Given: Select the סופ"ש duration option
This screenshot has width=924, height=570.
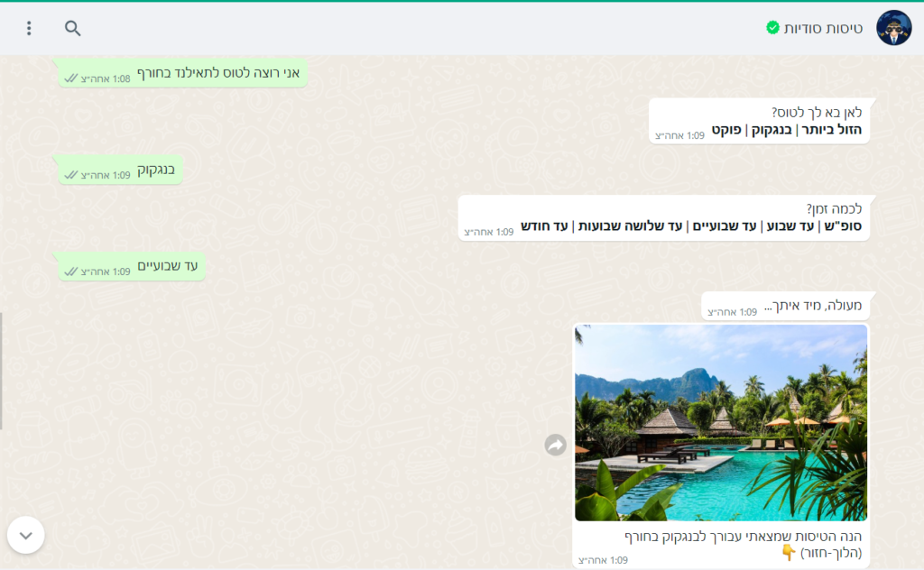Looking at the screenshot, I should [843, 226].
